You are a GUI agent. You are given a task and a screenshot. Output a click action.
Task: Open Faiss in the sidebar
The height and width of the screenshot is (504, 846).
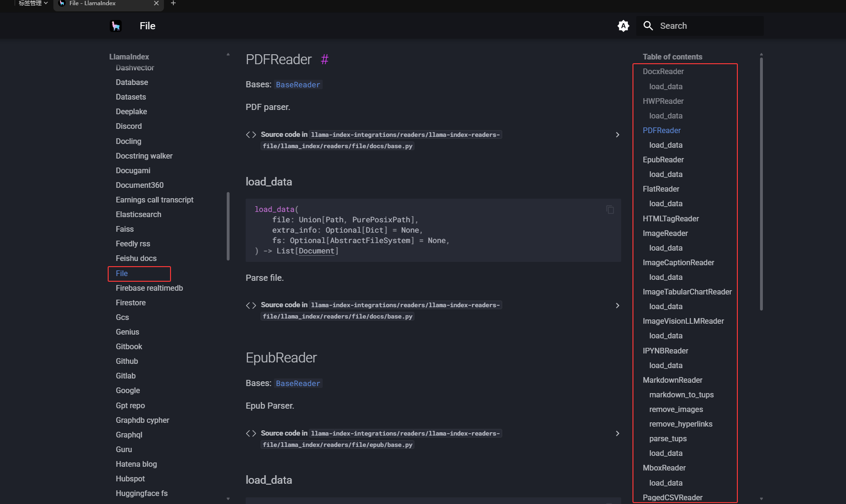(125, 229)
